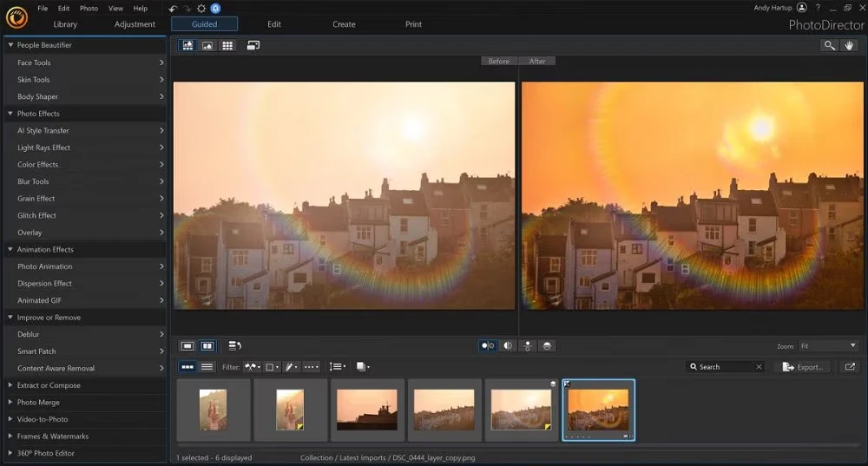Click the blue notification bell icon
Image resolution: width=868 pixels, height=466 pixels.
click(x=215, y=8)
